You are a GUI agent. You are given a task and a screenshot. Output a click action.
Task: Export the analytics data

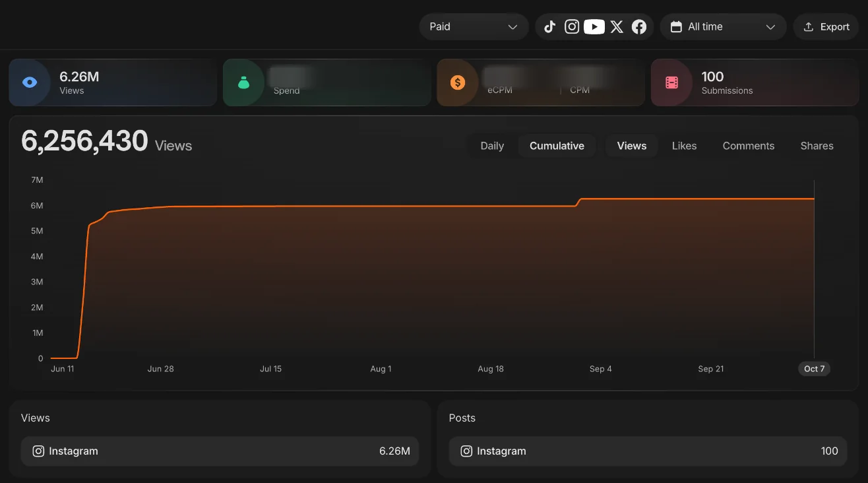coord(826,27)
